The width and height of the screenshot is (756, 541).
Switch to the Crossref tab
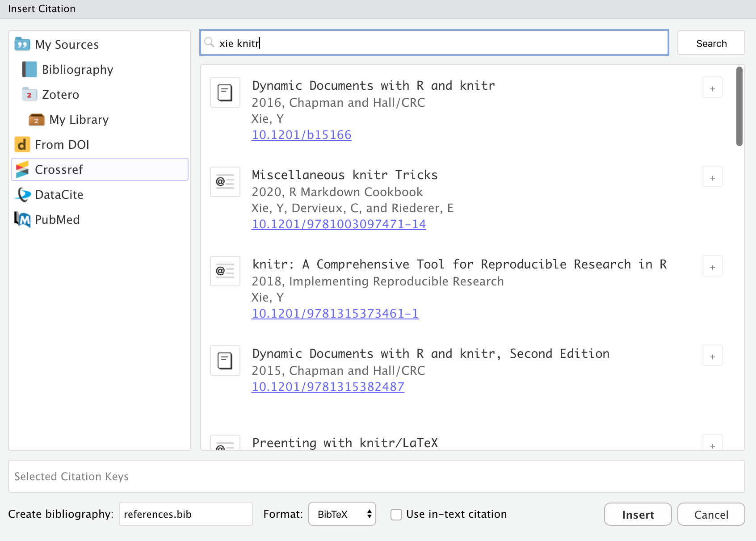pyautogui.click(x=59, y=169)
